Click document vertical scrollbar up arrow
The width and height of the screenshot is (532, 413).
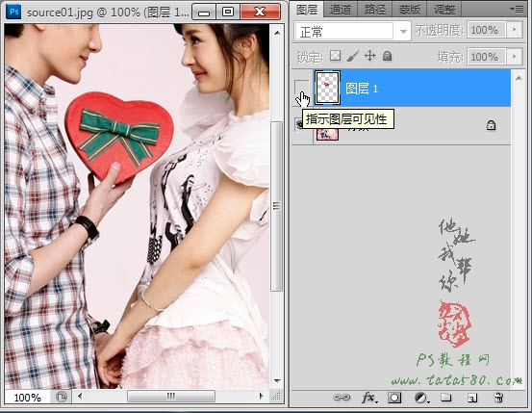point(277,33)
